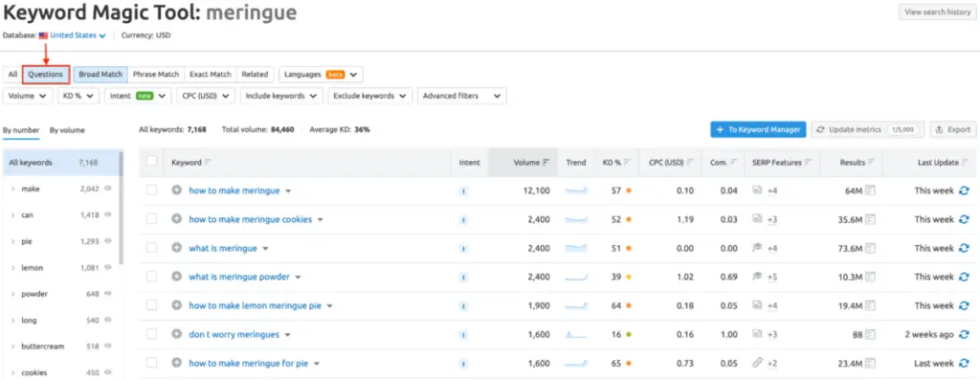This screenshot has width=980, height=380.
Task: Open the CPC (USD) filter dropdown
Action: pyautogui.click(x=206, y=96)
